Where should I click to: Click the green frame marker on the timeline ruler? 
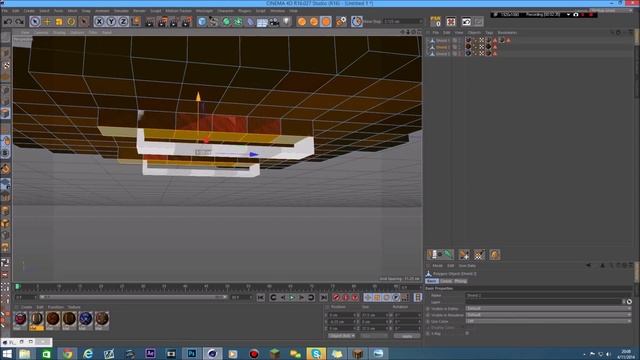click(x=18, y=287)
